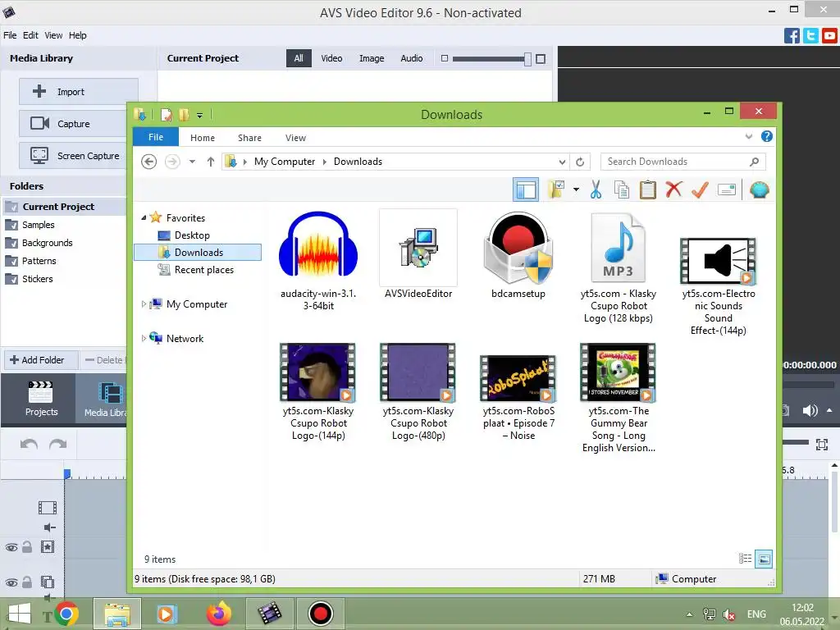Click the Refresh button beside address bar
Image resolution: width=840 pixels, height=630 pixels.
pyautogui.click(x=580, y=162)
